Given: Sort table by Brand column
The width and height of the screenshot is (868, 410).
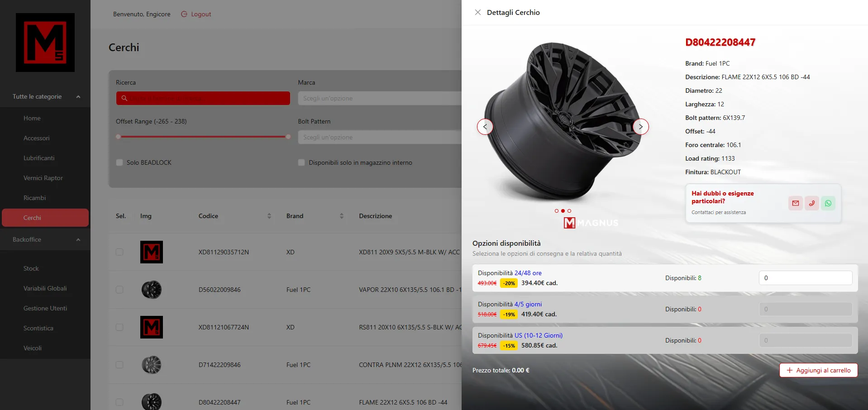Looking at the screenshot, I should (341, 216).
